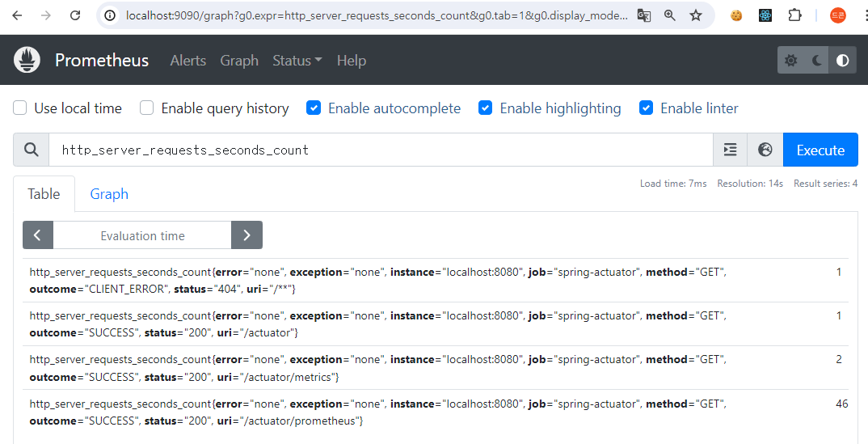Open the React developer tools extension

click(x=765, y=15)
